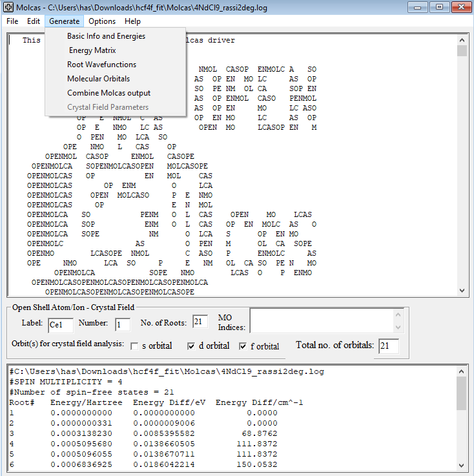Click the Label input field containing Ce1
This screenshot has width=474, height=476.
point(61,325)
